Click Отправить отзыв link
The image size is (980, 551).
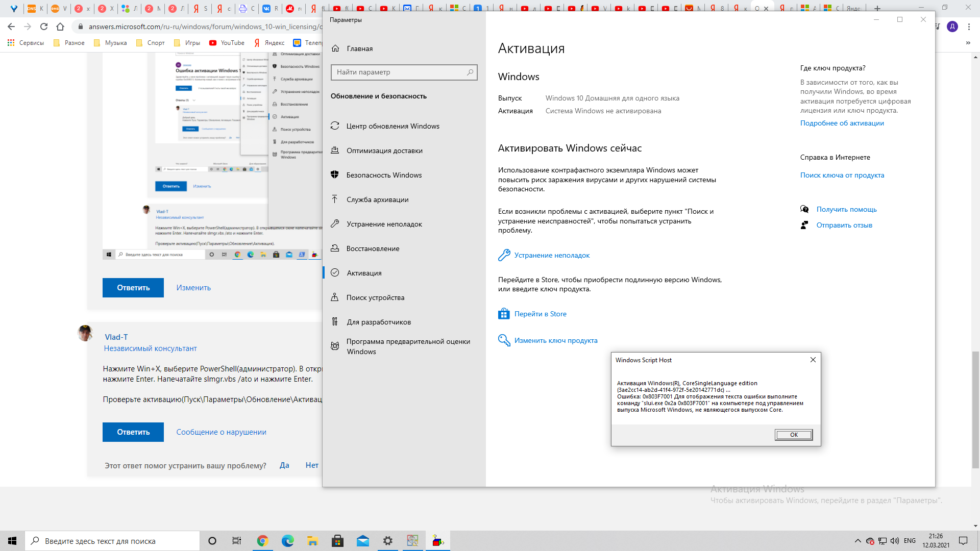pos(844,225)
